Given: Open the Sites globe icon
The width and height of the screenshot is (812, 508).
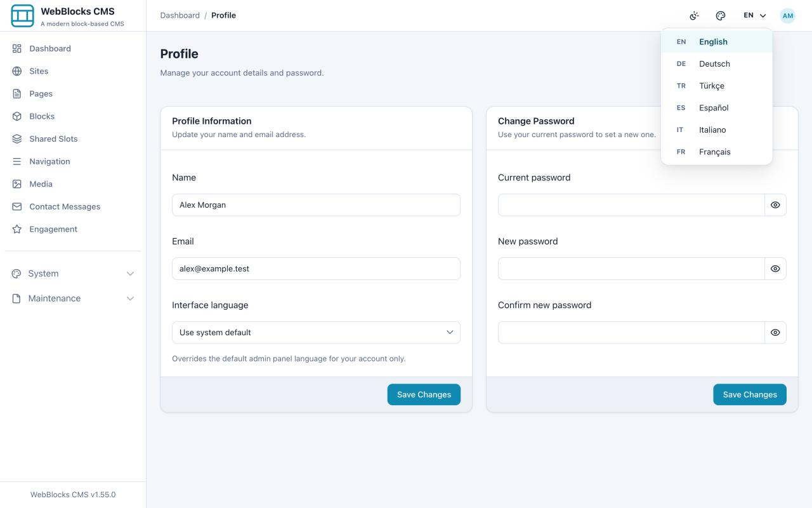Looking at the screenshot, I should (x=17, y=71).
